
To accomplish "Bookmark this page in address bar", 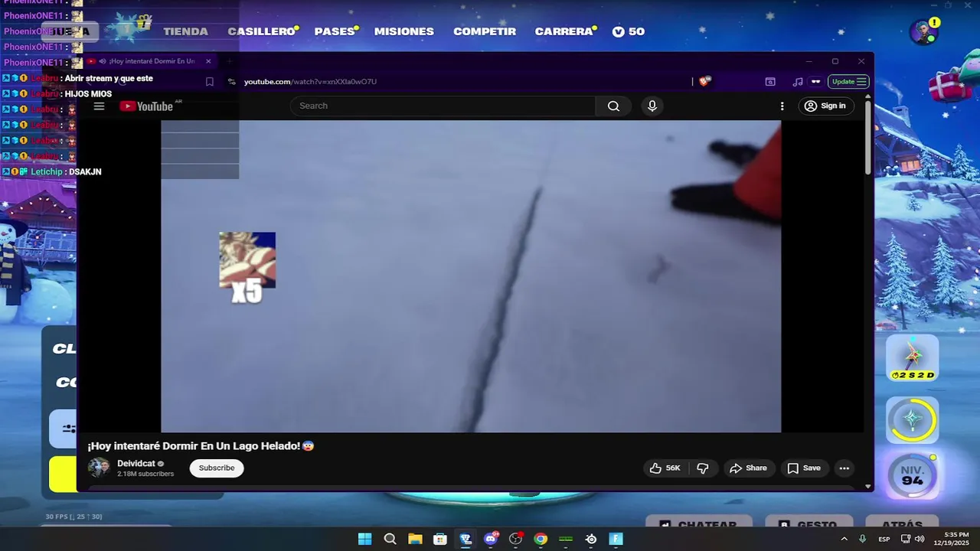I will (x=210, y=81).
